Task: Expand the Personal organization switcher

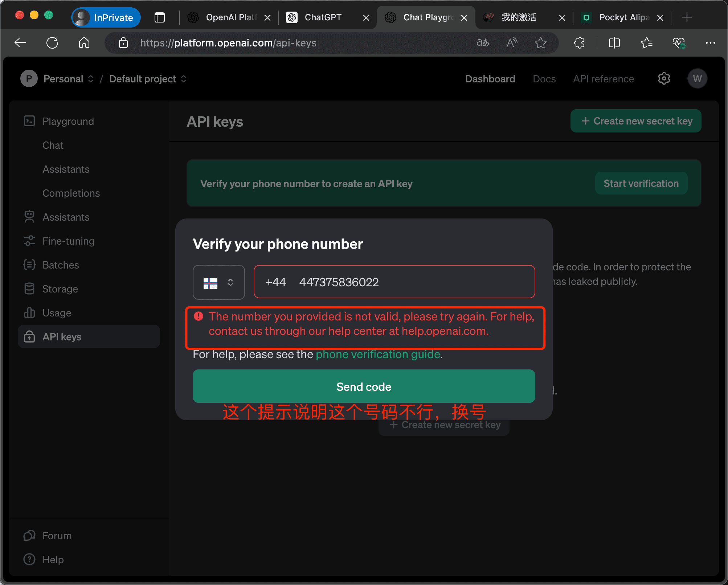Action: 69,79
